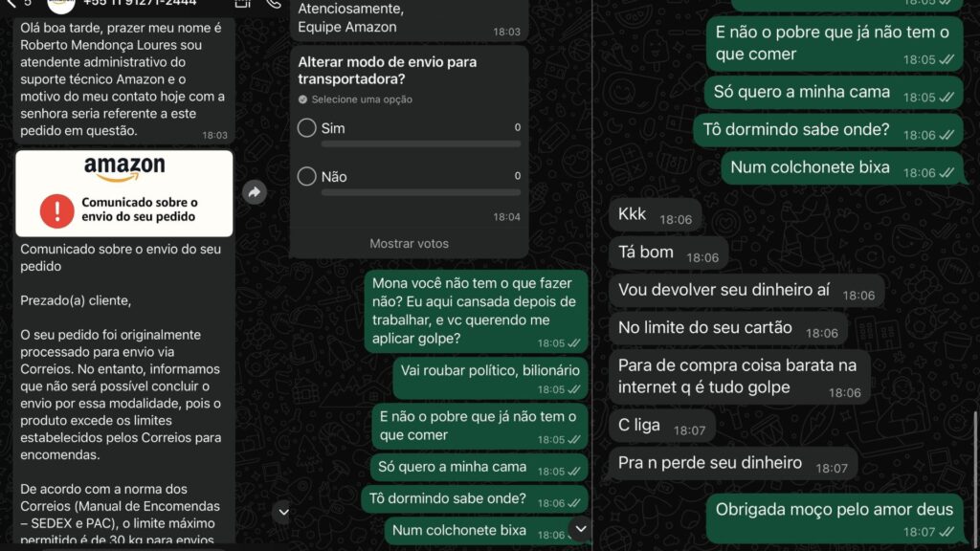Viewport: 980px width, 551px height.
Task: Click the red exclamation alert icon
Action: point(56,210)
